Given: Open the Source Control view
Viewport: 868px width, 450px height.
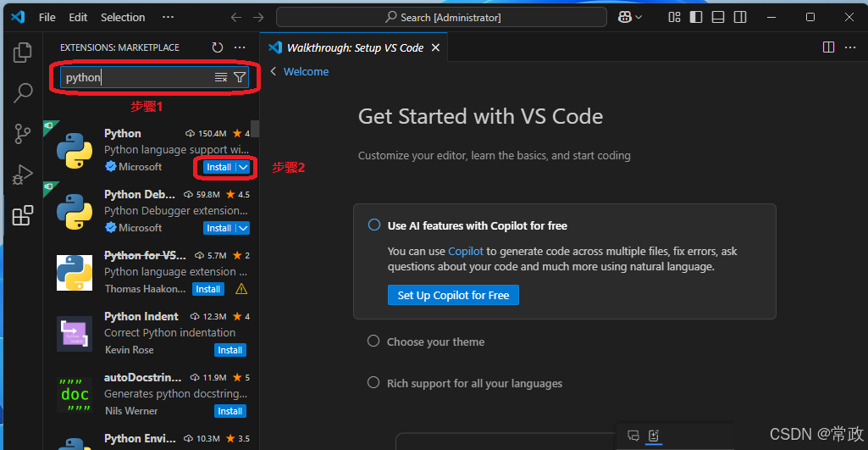Looking at the screenshot, I should [23, 134].
